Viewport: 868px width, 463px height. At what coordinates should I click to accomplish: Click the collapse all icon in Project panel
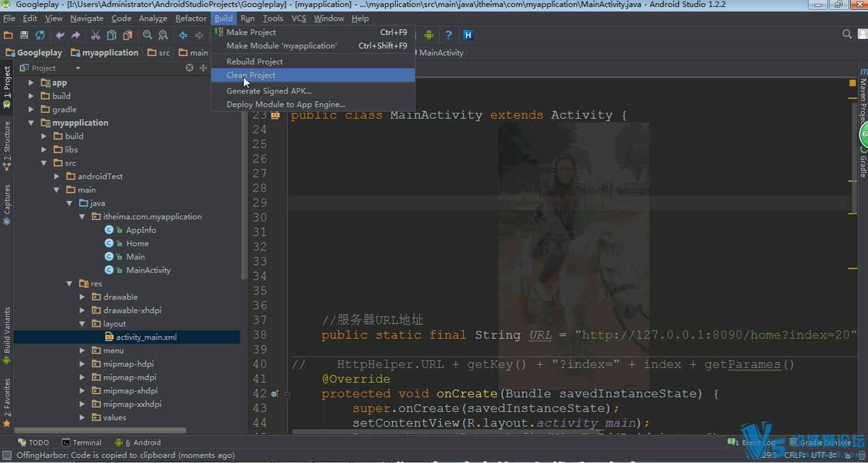tap(203, 68)
